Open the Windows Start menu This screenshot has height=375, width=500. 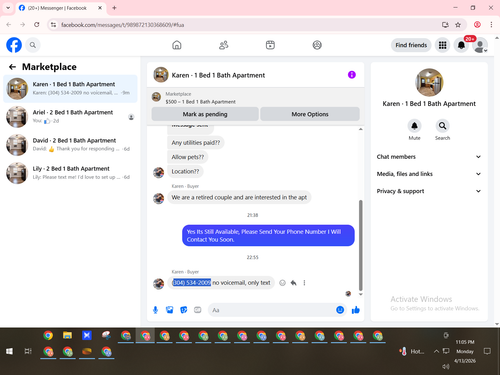(x=9, y=351)
